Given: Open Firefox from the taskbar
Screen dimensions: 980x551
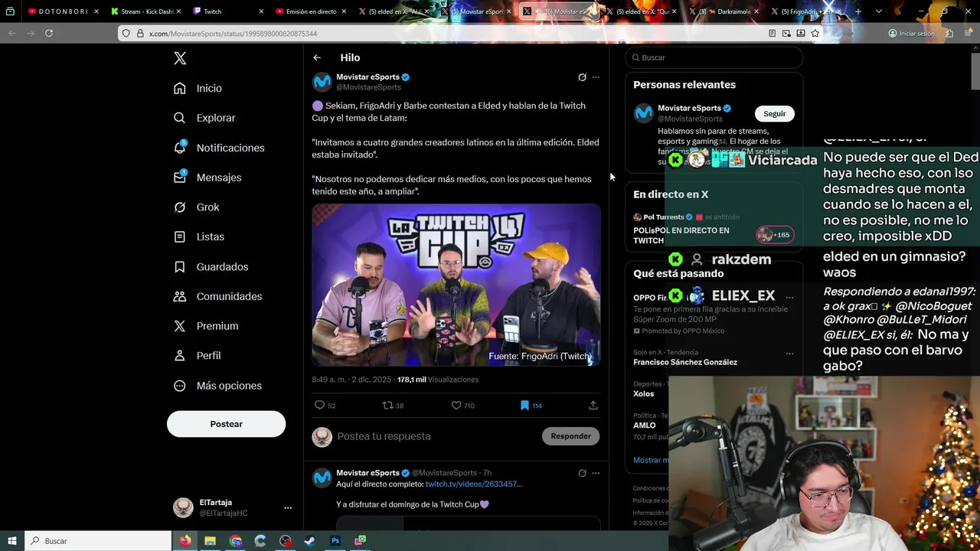Looking at the screenshot, I should [x=185, y=541].
